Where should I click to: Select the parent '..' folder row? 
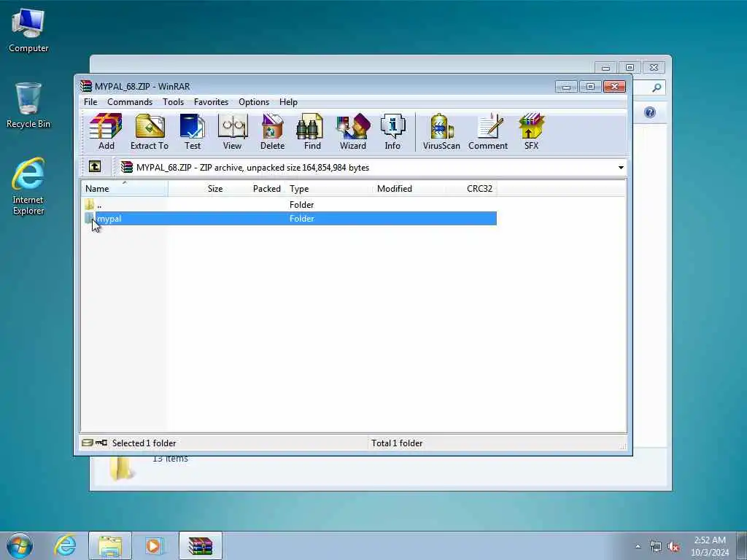coord(289,205)
